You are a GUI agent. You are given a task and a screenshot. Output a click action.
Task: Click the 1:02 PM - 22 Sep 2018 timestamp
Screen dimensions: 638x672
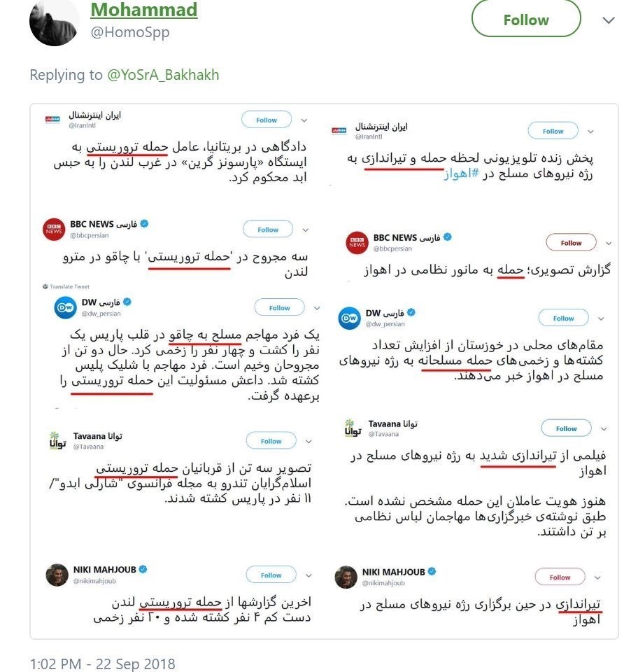coord(102,663)
